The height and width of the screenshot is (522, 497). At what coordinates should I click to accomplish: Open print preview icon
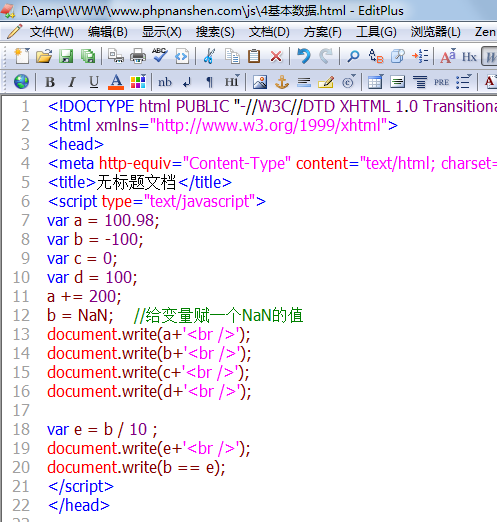pyautogui.click(x=116, y=56)
